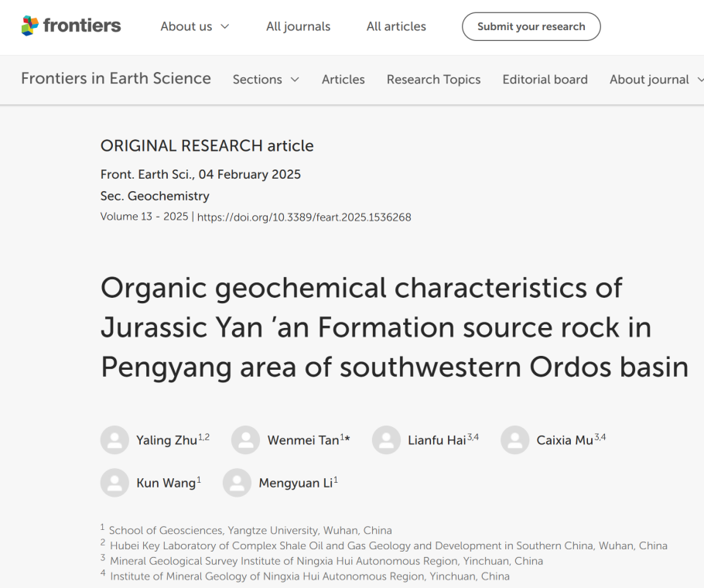704x588 pixels.
Task: View the Editorial board page
Action: pos(545,80)
